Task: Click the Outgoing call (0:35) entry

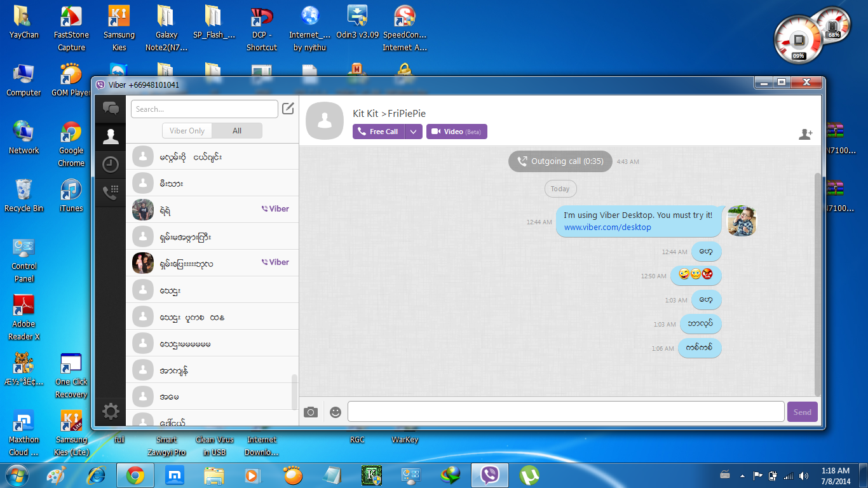Action: [560, 161]
